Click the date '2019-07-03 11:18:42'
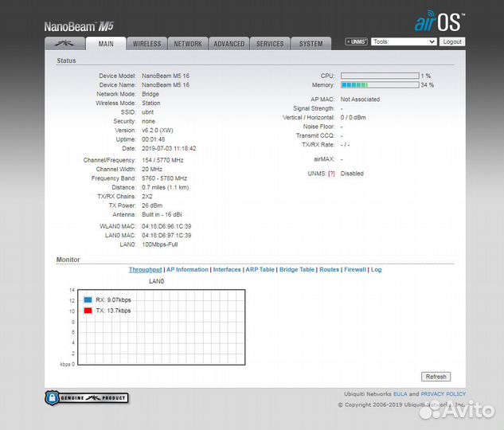504x430 pixels. point(169,148)
